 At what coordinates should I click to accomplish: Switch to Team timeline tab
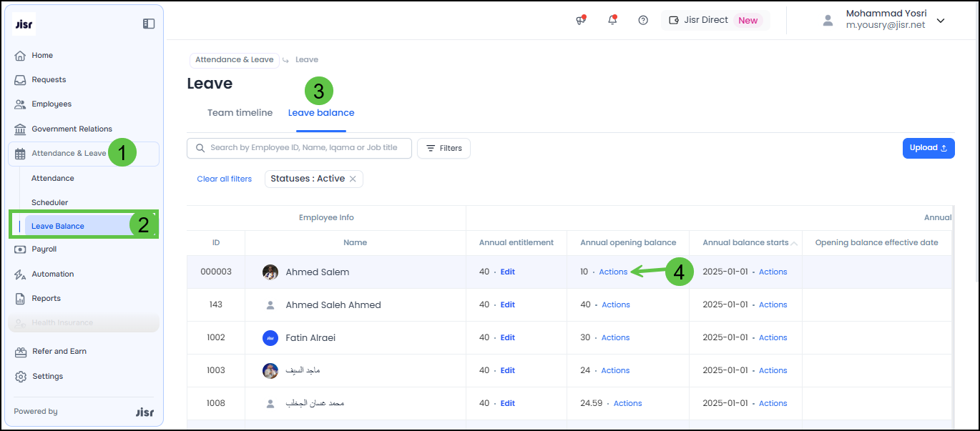coord(240,113)
